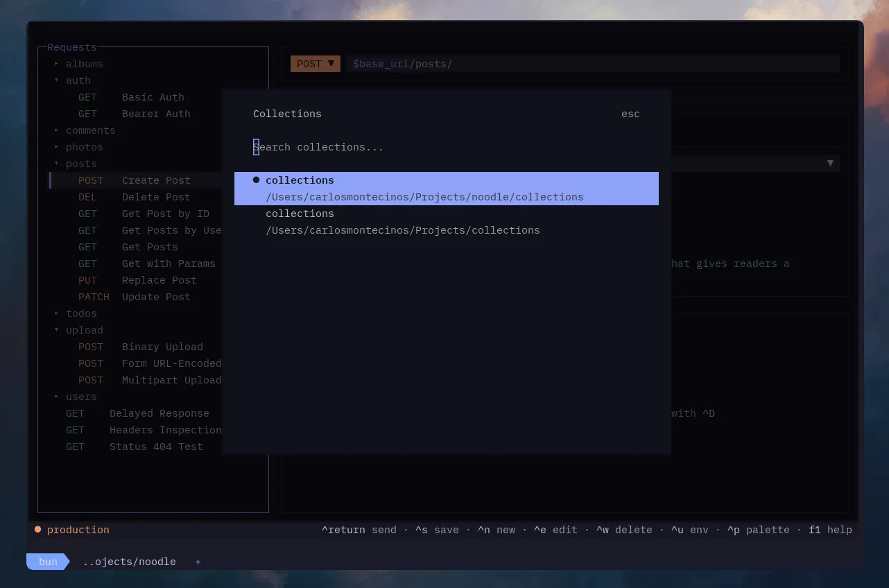Screen dimensions: 889x588
Task: Select the ..ojects/noodle tab
Action: 129,562
